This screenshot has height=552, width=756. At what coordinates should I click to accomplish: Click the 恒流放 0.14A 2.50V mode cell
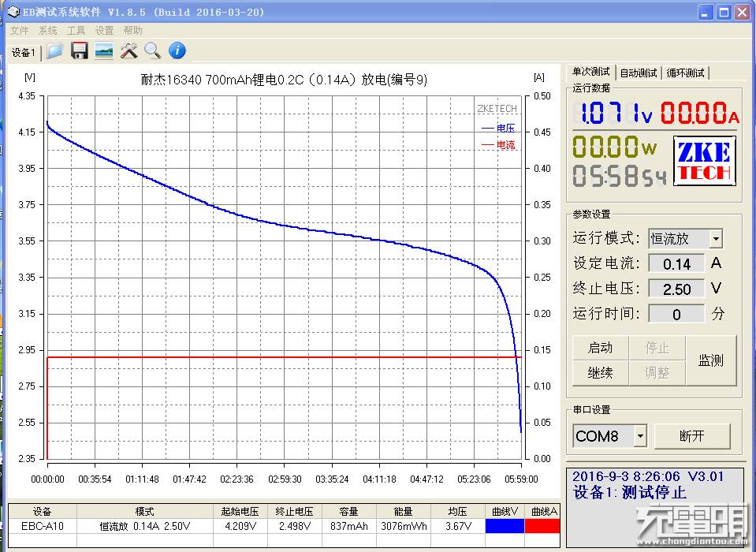point(144,526)
